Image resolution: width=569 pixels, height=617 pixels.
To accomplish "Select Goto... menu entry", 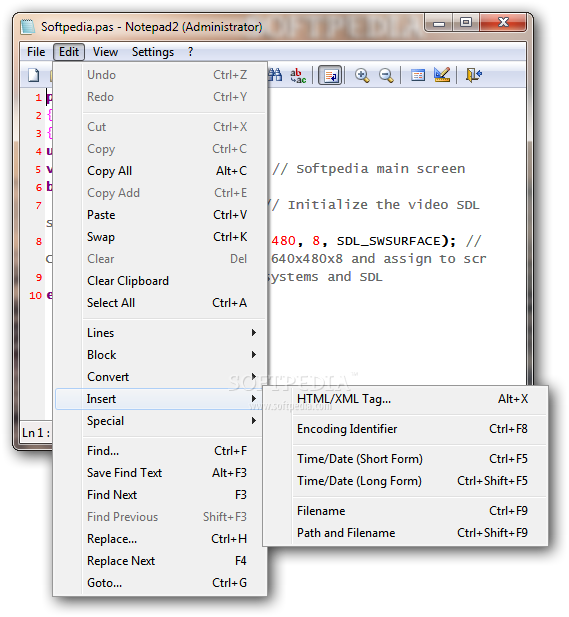I will 161,583.
